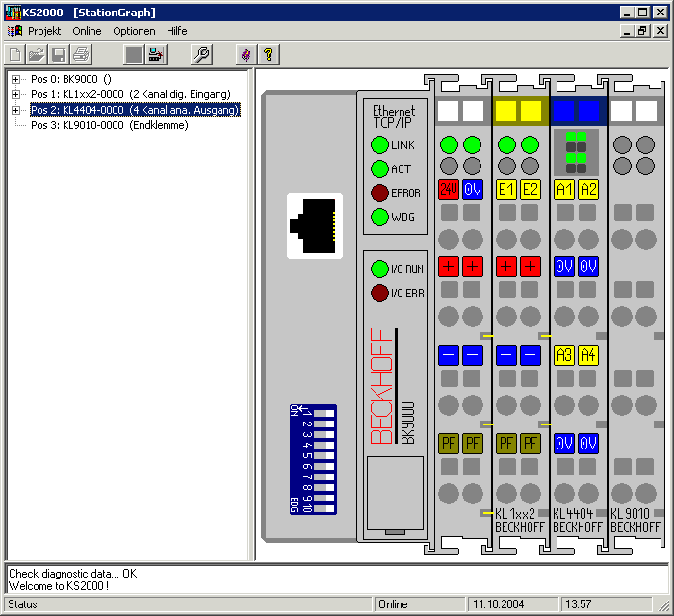Restore the inner StationGraph child window
This screenshot has height=616, width=674.
pyautogui.click(x=642, y=31)
